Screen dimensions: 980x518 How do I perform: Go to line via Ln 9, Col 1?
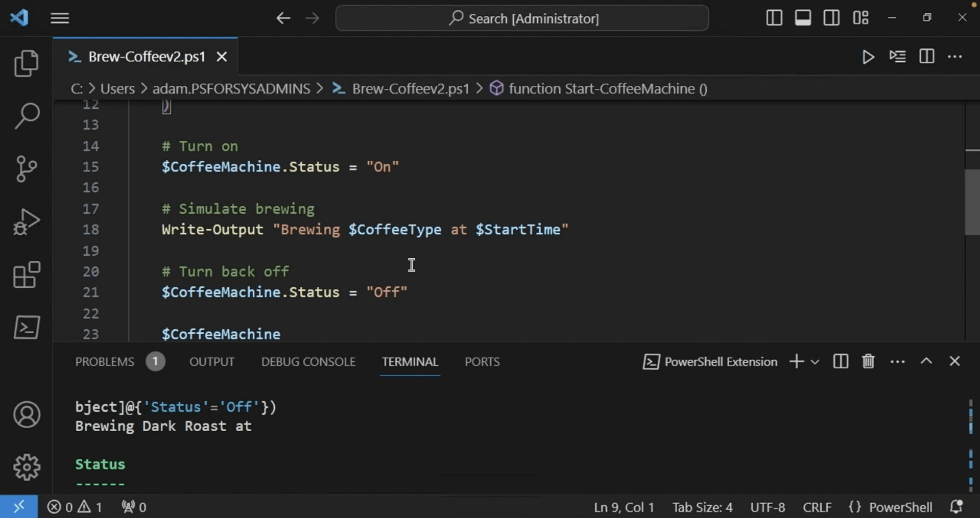pos(624,507)
